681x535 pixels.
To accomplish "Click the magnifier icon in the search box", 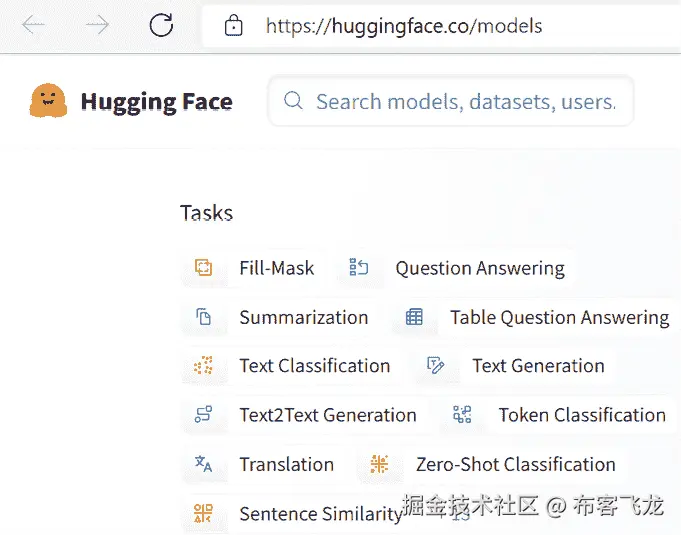I will [x=293, y=101].
